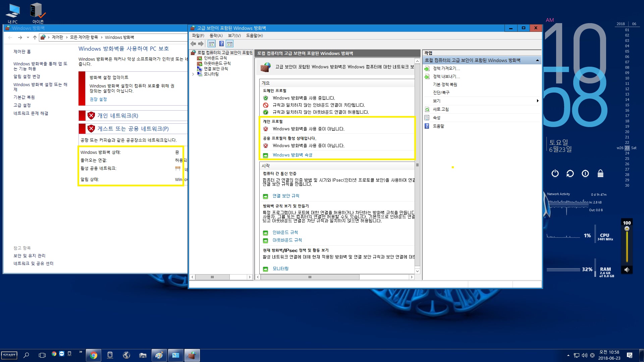Viewport: 644px width, 362px height.
Task: Toggle the action pane toolbar icon
Action: point(230,44)
